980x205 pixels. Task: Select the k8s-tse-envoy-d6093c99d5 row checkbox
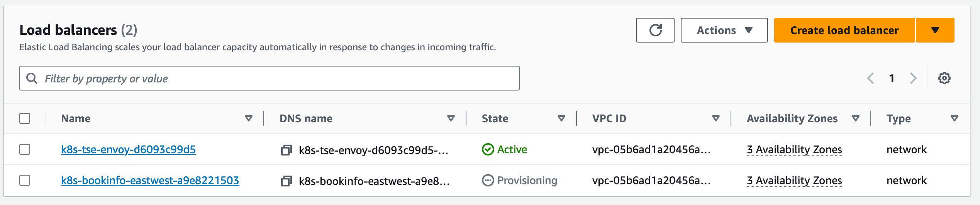click(25, 149)
